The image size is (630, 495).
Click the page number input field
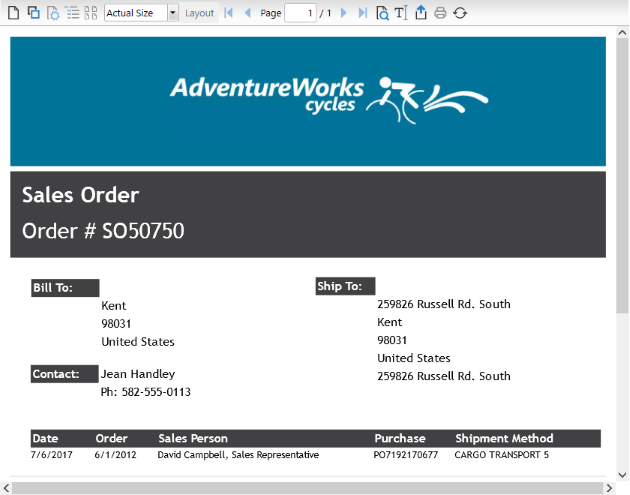300,13
